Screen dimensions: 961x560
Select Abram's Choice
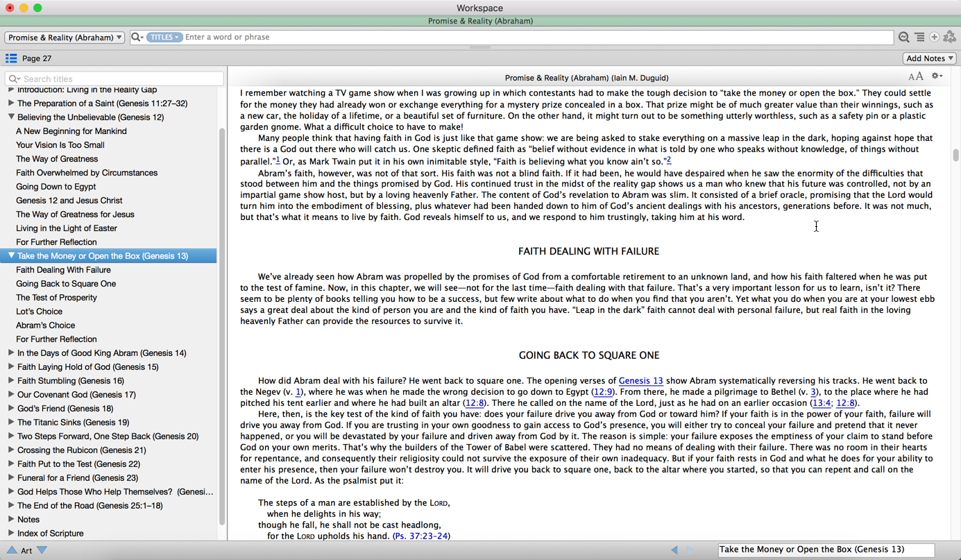[45, 325]
